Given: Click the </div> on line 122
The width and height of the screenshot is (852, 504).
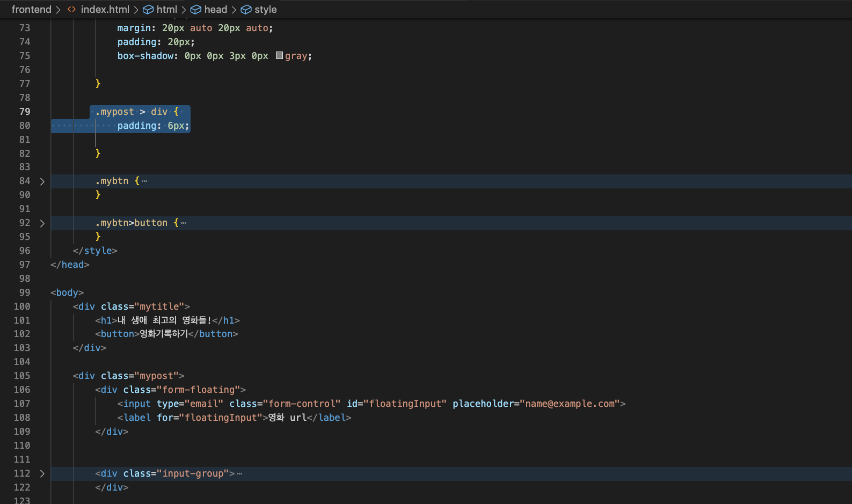Looking at the screenshot, I should (x=112, y=487).
